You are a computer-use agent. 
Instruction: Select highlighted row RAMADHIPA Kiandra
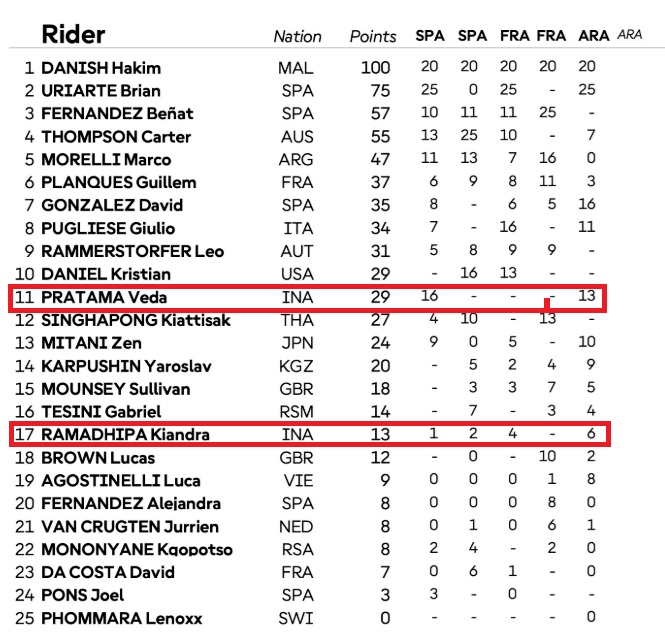310,434
